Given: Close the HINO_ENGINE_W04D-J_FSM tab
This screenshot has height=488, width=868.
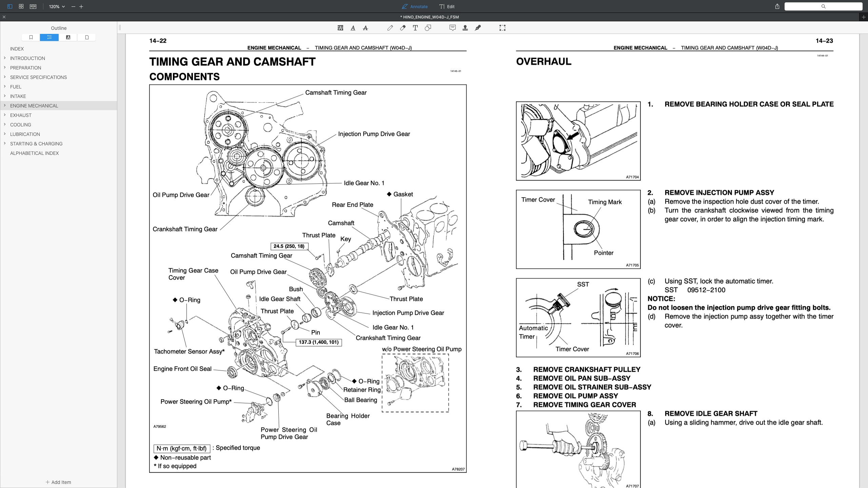Looking at the screenshot, I should click(x=4, y=17).
